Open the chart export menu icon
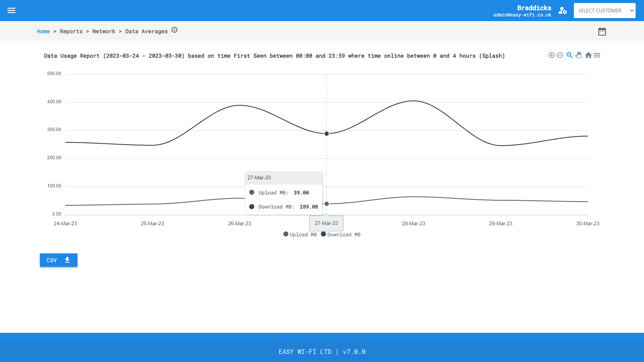Screen dimensions: 644x362 click(x=597, y=55)
